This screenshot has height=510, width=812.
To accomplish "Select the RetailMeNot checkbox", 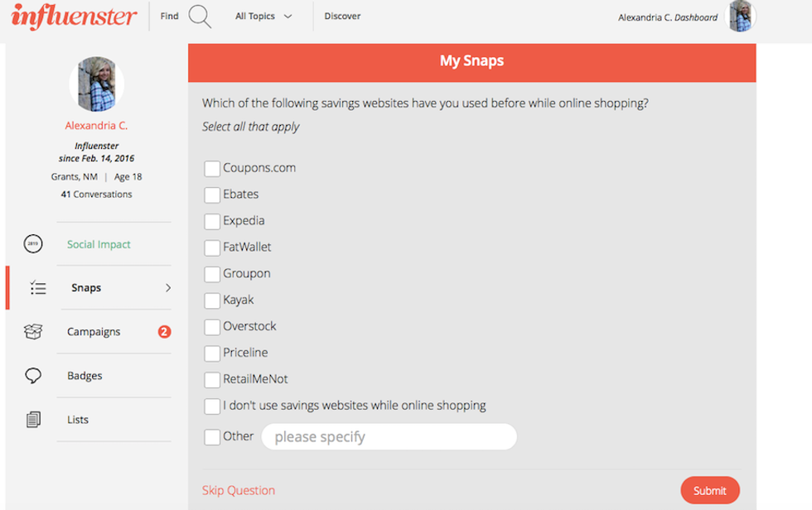I will coord(212,380).
